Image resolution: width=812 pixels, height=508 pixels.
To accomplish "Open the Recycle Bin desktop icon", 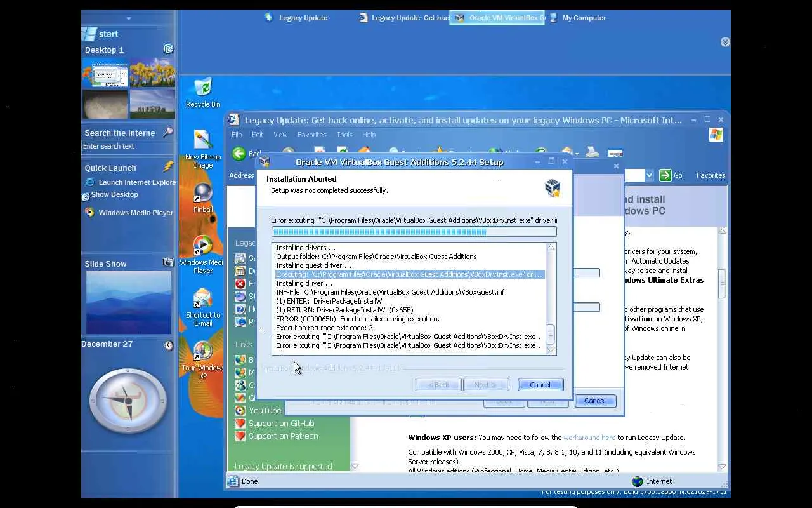I will coord(202,93).
